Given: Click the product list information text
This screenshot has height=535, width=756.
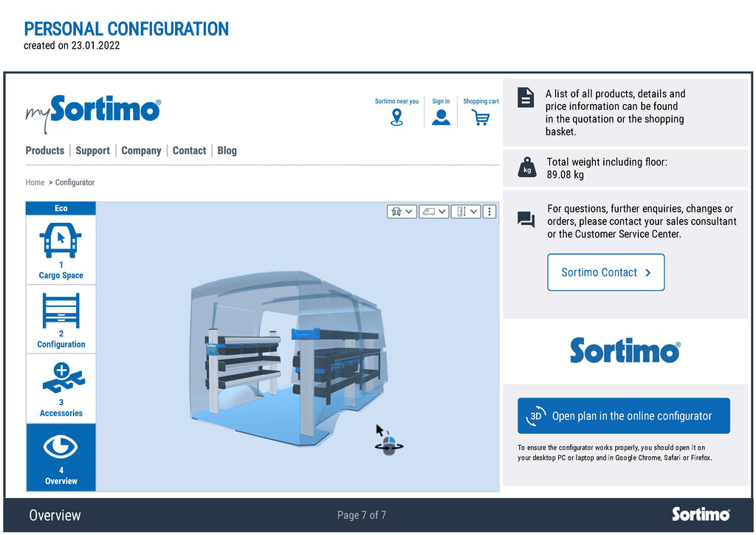Looking at the screenshot, I should point(615,113).
